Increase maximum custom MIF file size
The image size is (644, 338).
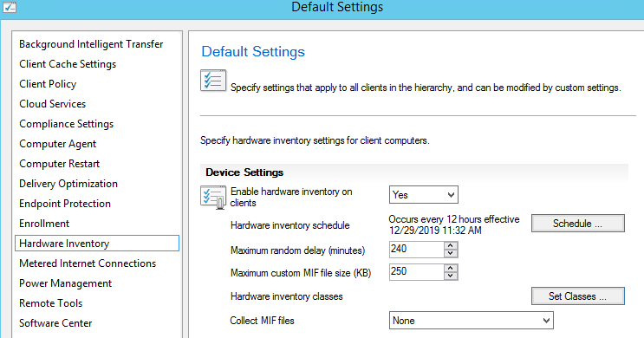coord(451,268)
